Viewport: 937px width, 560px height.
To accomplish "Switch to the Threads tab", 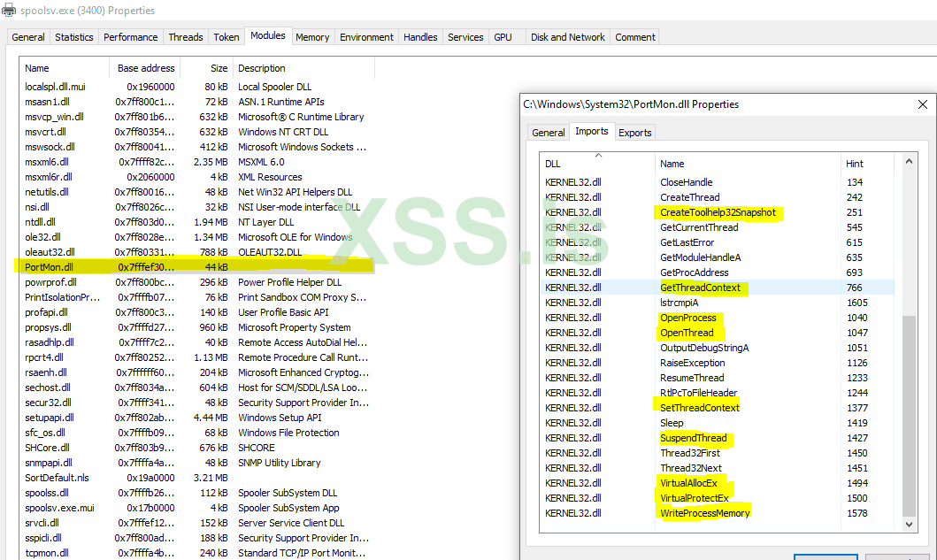I will 186,37.
